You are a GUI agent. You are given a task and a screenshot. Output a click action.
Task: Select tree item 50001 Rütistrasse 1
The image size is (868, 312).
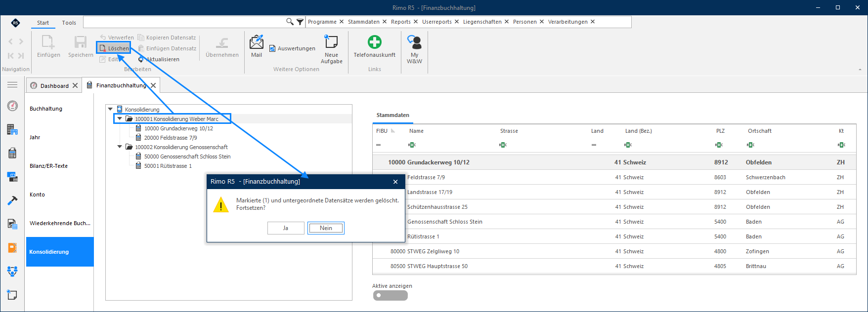pos(168,166)
